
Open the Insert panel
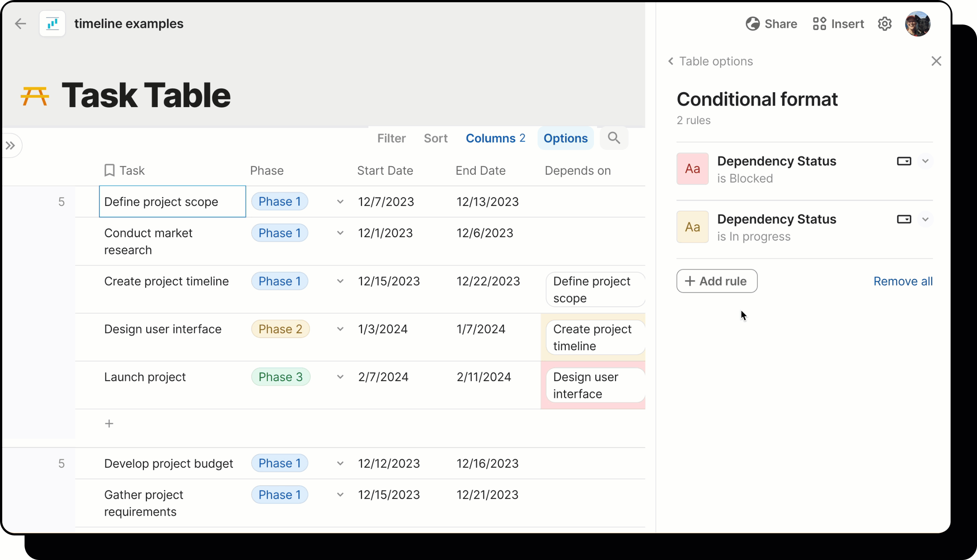coord(838,23)
